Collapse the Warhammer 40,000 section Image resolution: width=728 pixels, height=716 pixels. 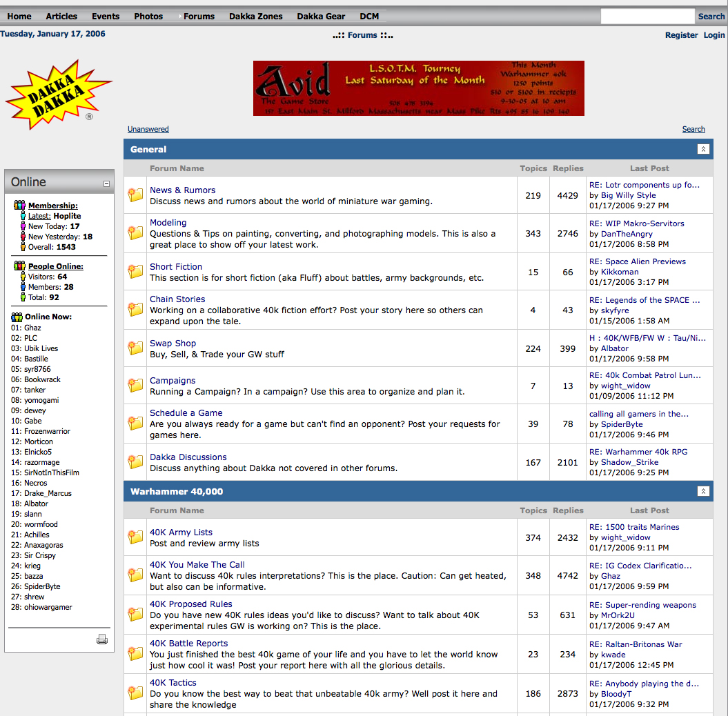pos(703,491)
